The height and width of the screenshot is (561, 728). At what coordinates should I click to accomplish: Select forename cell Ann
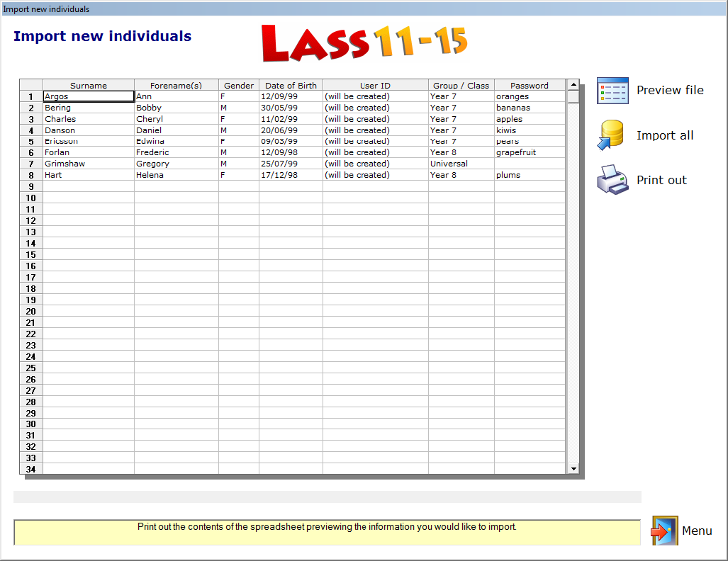[177, 96]
